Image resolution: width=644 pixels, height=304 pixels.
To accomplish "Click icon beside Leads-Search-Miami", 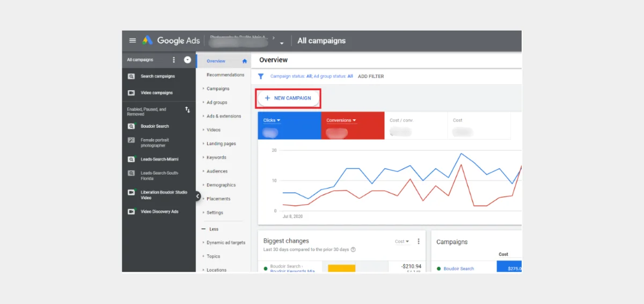I will tap(131, 160).
